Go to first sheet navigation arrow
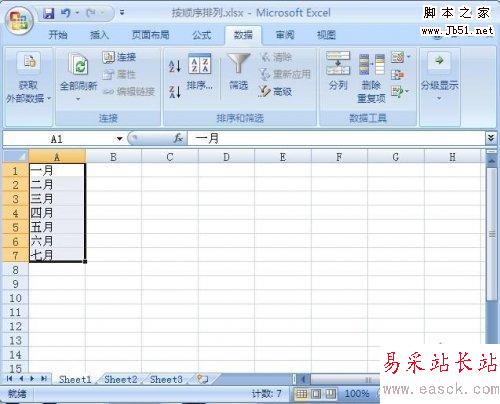 pyautogui.click(x=9, y=379)
